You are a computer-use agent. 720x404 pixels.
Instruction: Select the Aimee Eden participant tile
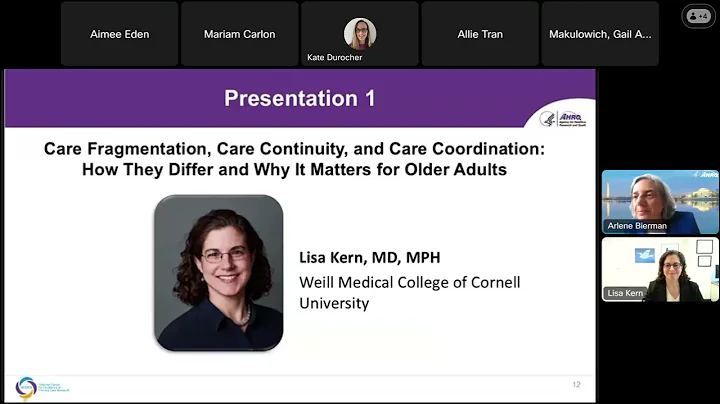[119, 34]
